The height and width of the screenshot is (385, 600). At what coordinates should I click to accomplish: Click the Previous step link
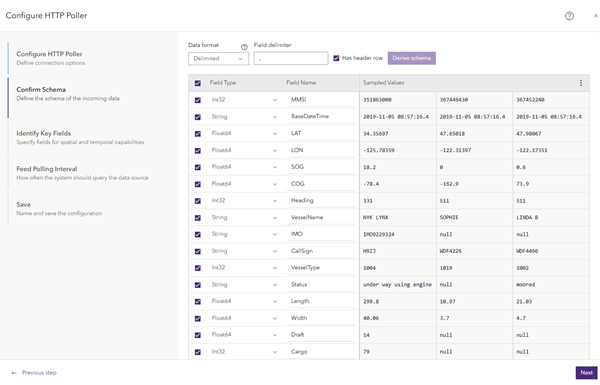point(39,373)
